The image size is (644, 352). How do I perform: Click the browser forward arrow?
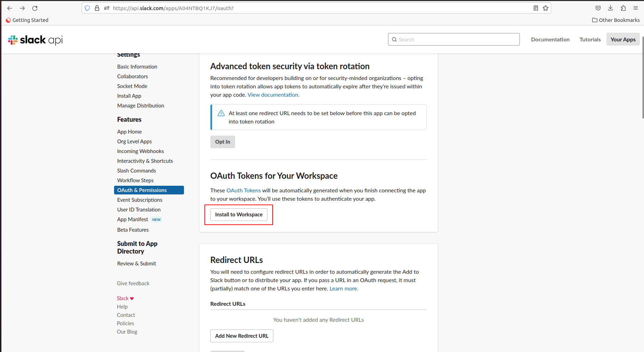(x=22, y=8)
